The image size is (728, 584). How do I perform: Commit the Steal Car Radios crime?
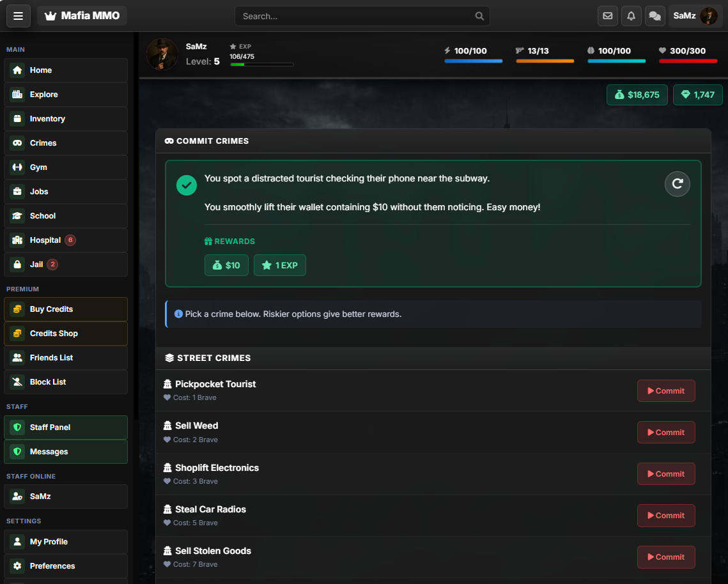tap(665, 516)
